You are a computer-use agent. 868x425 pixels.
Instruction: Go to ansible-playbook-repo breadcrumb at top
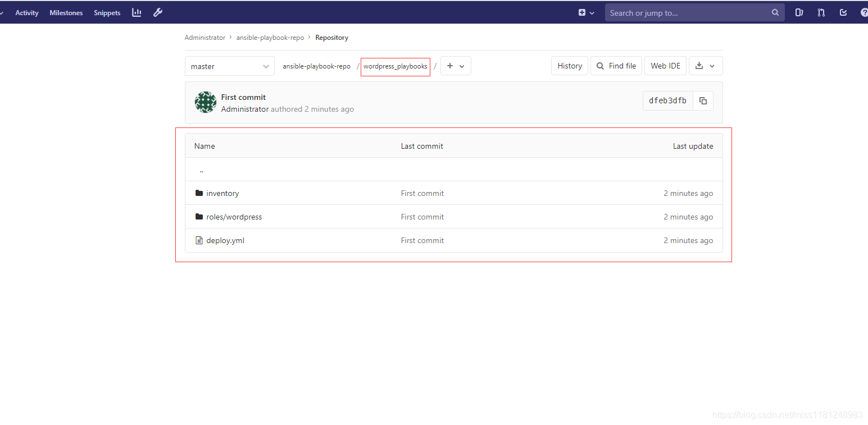tap(270, 38)
